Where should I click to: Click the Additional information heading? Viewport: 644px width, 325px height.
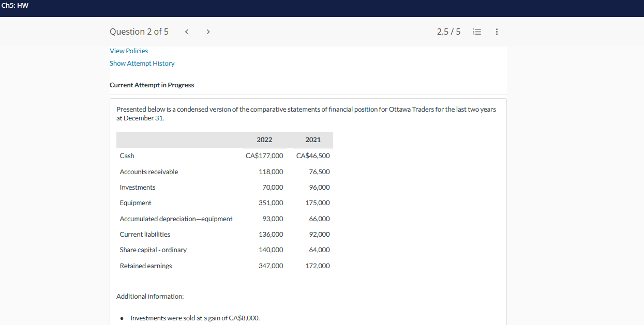coord(150,296)
